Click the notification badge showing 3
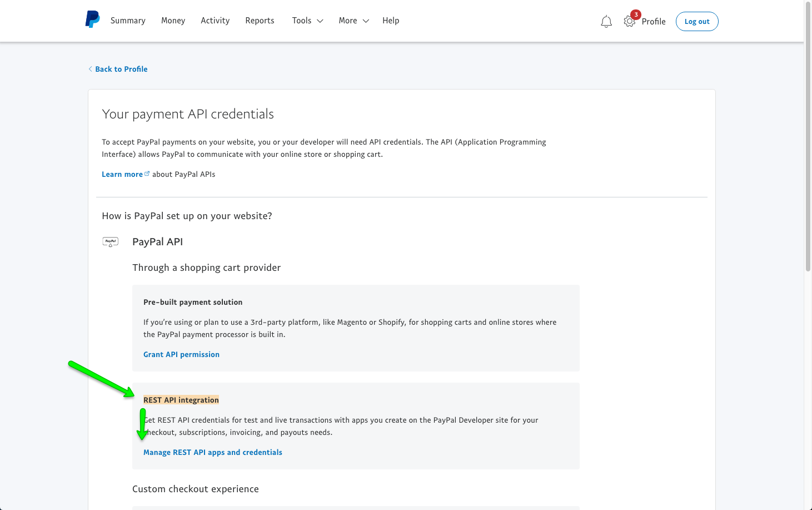This screenshot has width=812, height=510. [x=636, y=14]
